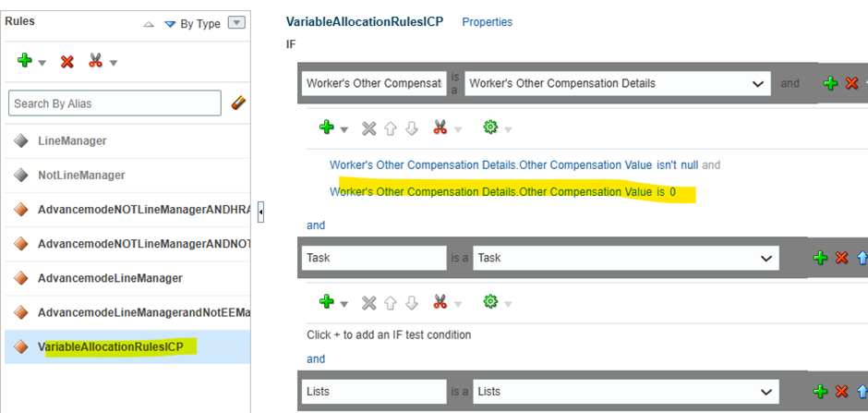The image size is (868, 413).
Task: Click green gear icon under Worker's Other Compensation
Action: point(490,128)
